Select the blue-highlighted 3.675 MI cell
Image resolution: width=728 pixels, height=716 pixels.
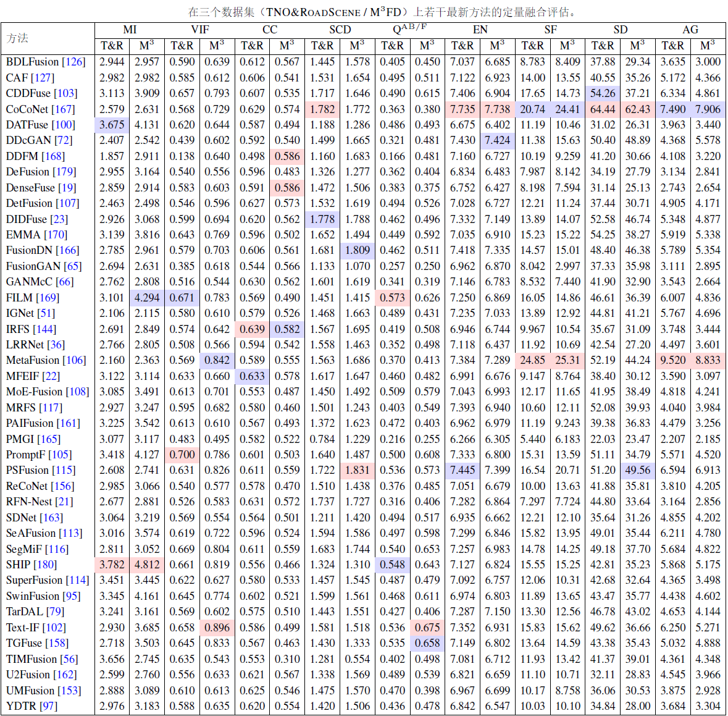(x=112, y=125)
